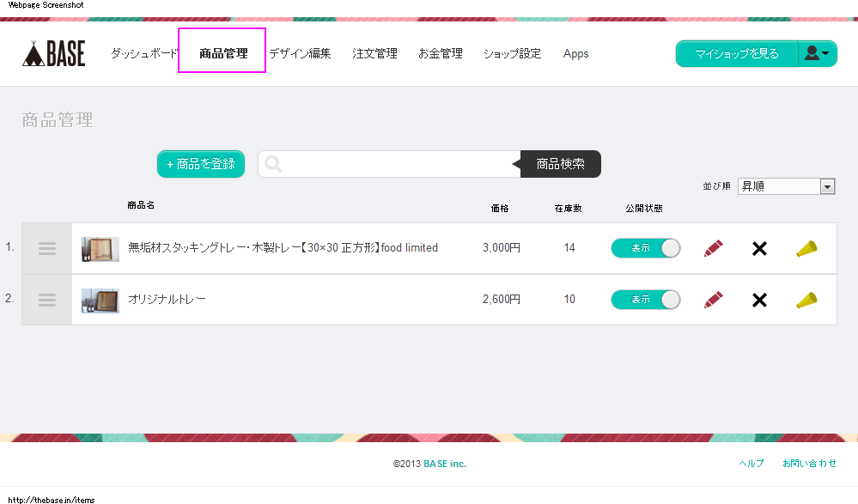The image size is (858, 504).
Task: Edit オリジナルトレー item via pencil icon
Action: pos(713,300)
